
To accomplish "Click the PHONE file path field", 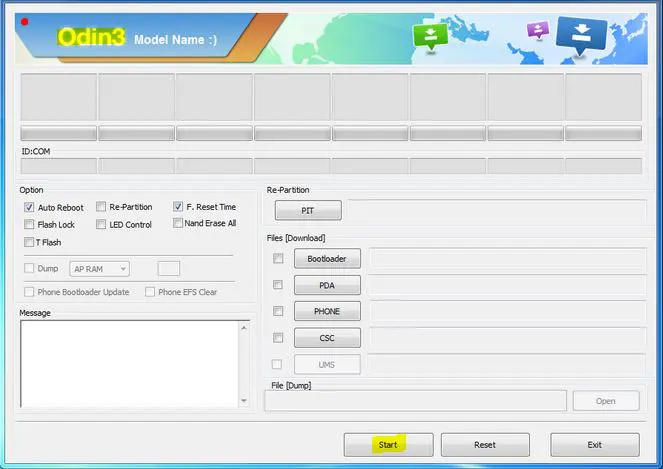I will click(x=507, y=311).
